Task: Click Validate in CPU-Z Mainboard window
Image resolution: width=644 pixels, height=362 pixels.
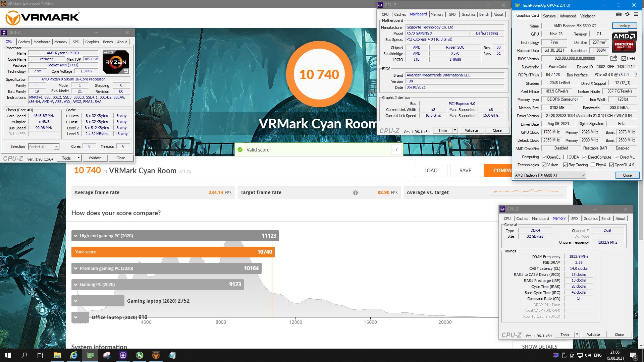Action: tap(471, 130)
